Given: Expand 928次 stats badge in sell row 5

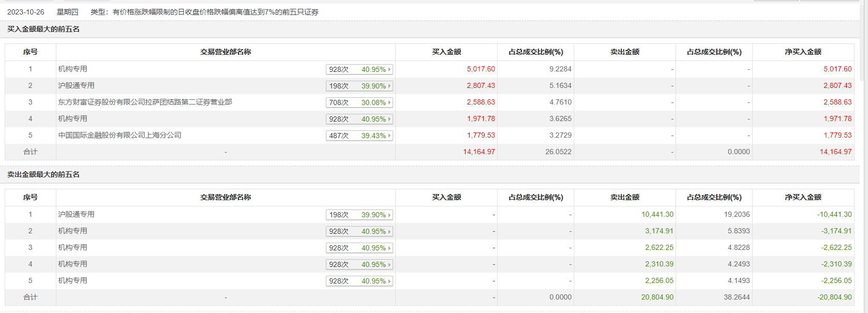Looking at the screenshot, I should tap(360, 281).
